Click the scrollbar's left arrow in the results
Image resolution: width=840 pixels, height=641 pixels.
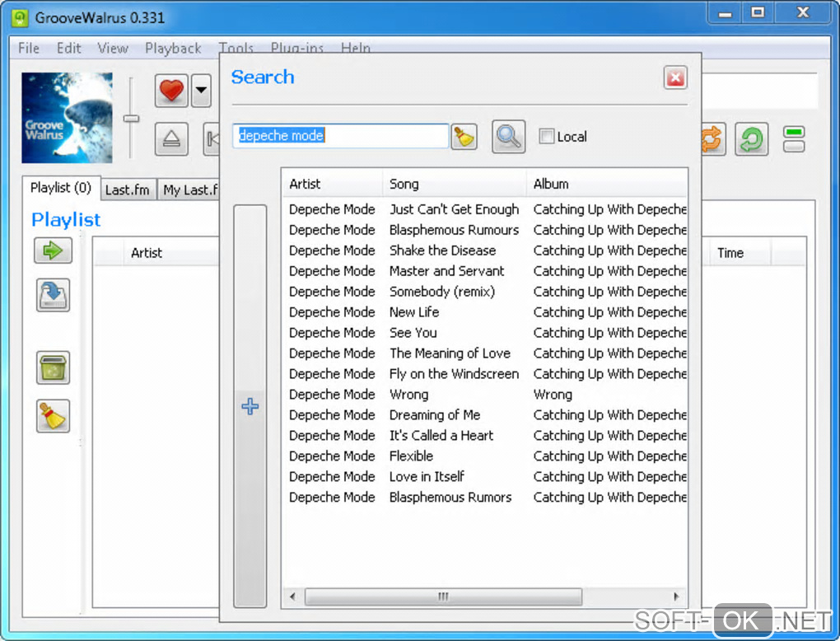tap(292, 597)
